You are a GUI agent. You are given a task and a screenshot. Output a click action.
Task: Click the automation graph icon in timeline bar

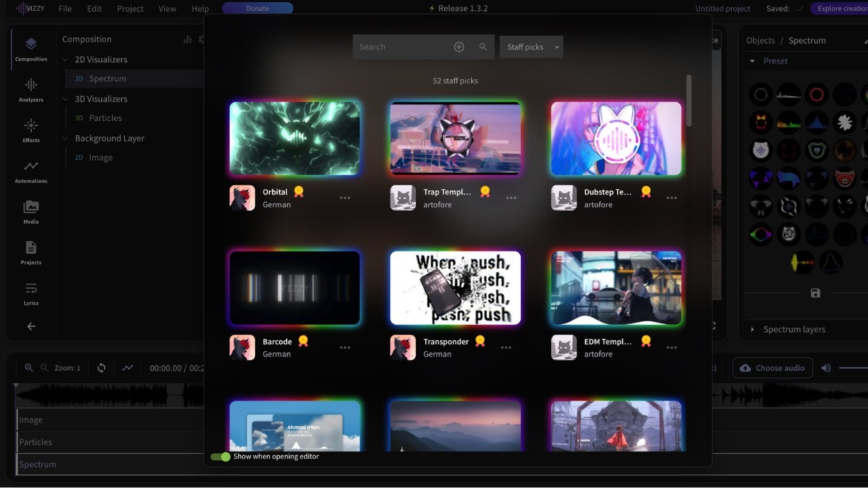pos(127,367)
